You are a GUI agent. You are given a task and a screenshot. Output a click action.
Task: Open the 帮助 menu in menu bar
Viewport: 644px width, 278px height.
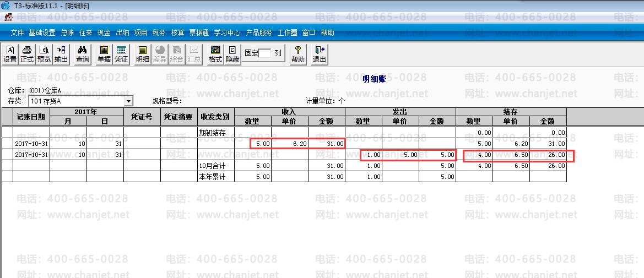click(x=327, y=33)
